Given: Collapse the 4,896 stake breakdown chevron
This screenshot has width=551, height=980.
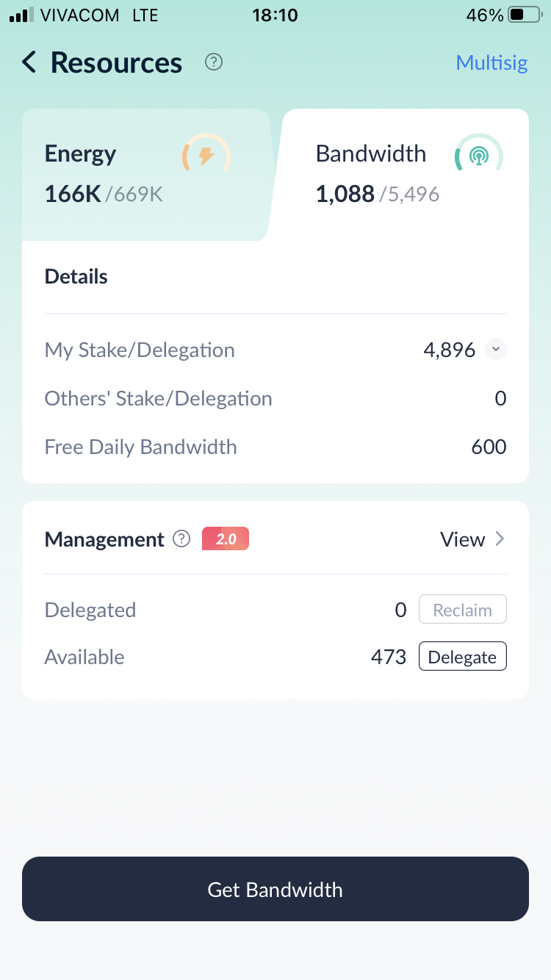Looking at the screenshot, I should (x=495, y=350).
